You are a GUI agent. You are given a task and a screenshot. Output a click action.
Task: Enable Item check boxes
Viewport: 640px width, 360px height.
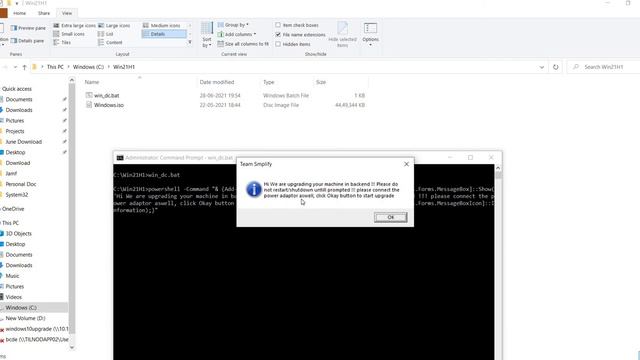[x=278, y=25]
